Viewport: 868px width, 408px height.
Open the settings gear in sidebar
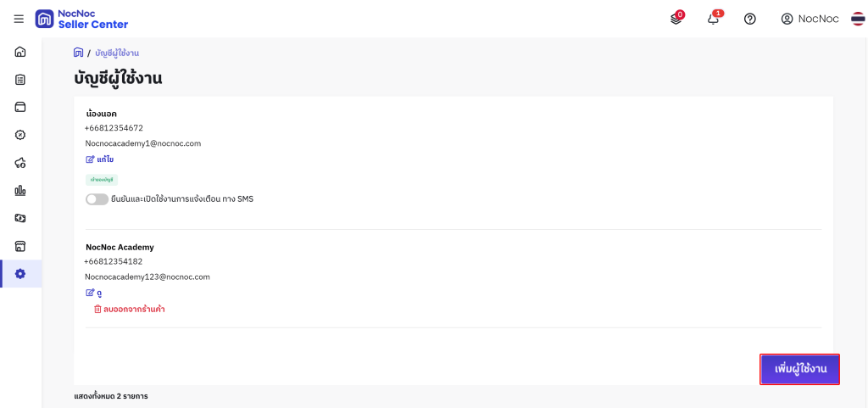pos(20,274)
